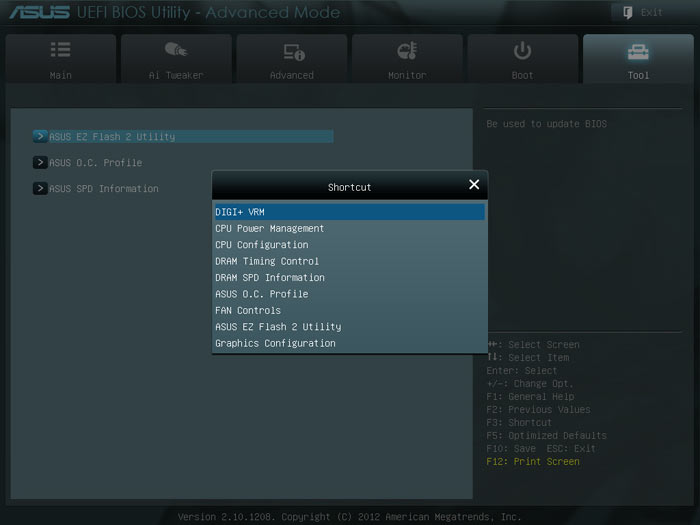Viewport: 700px width, 525px height.
Task: Click 'F1: General Help' hint
Action: tap(530, 396)
